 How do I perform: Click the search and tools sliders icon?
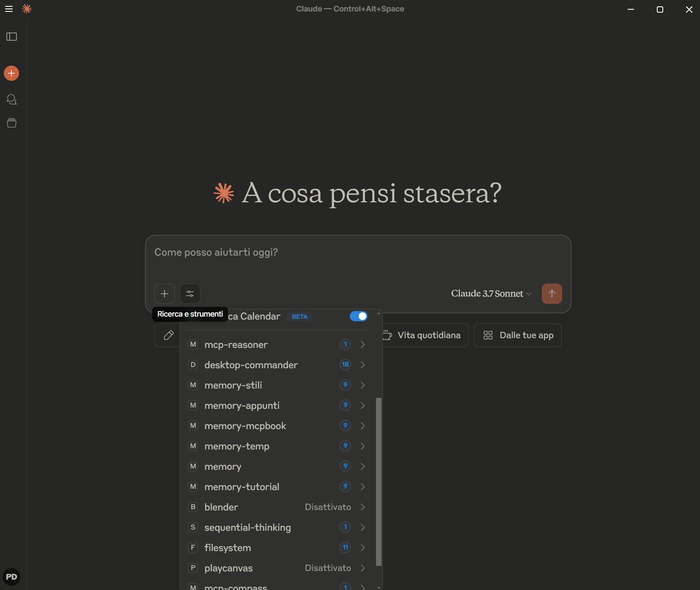(190, 294)
